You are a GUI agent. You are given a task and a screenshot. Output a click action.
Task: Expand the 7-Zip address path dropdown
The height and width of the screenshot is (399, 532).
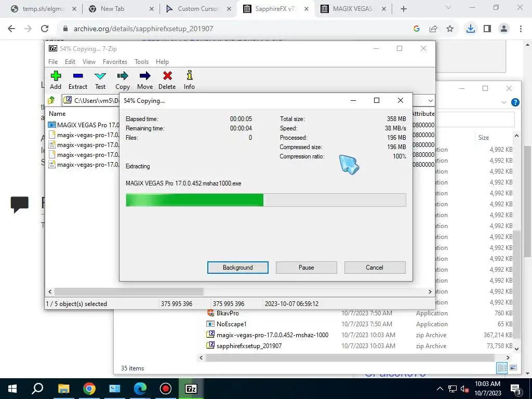click(x=430, y=100)
